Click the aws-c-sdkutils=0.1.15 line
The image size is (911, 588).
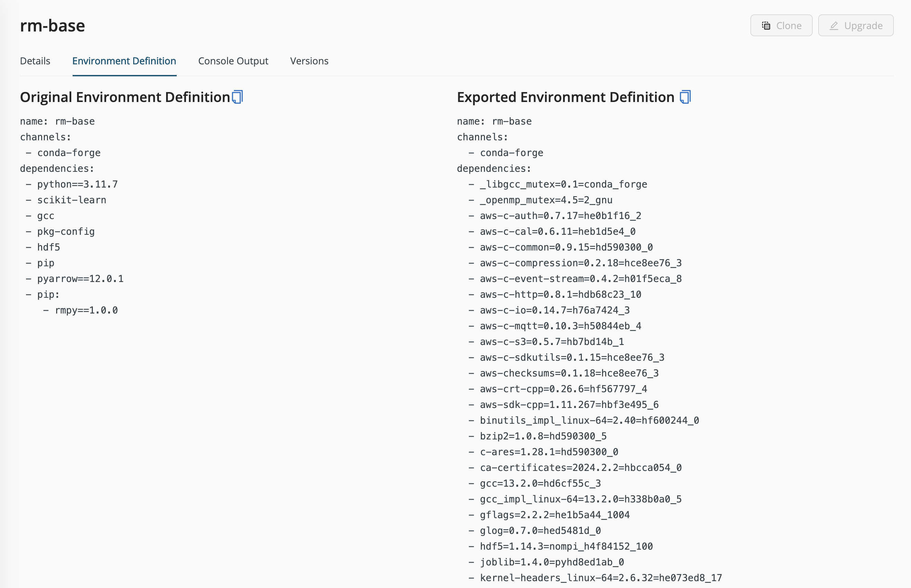[x=566, y=357]
